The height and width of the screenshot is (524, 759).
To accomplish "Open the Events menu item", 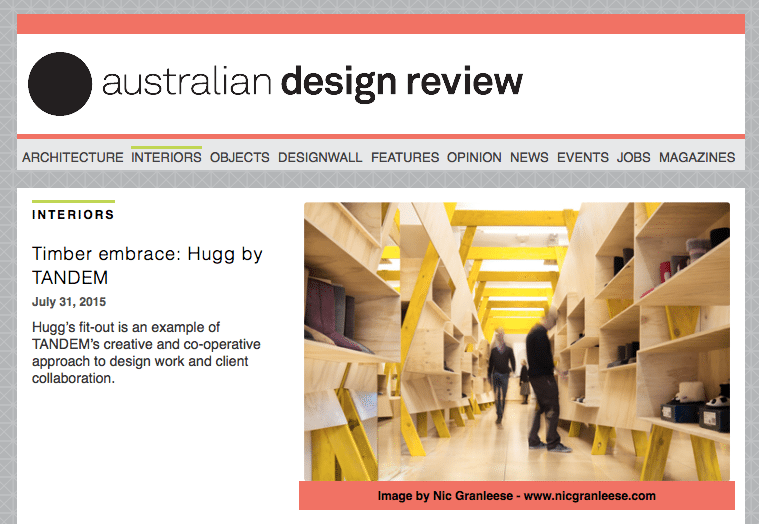I will [583, 157].
